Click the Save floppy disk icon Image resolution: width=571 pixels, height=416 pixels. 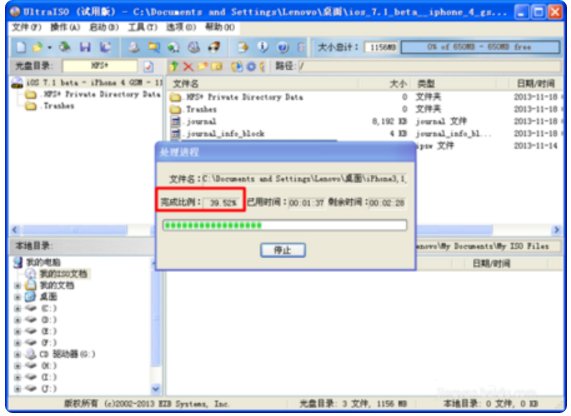[85, 47]
